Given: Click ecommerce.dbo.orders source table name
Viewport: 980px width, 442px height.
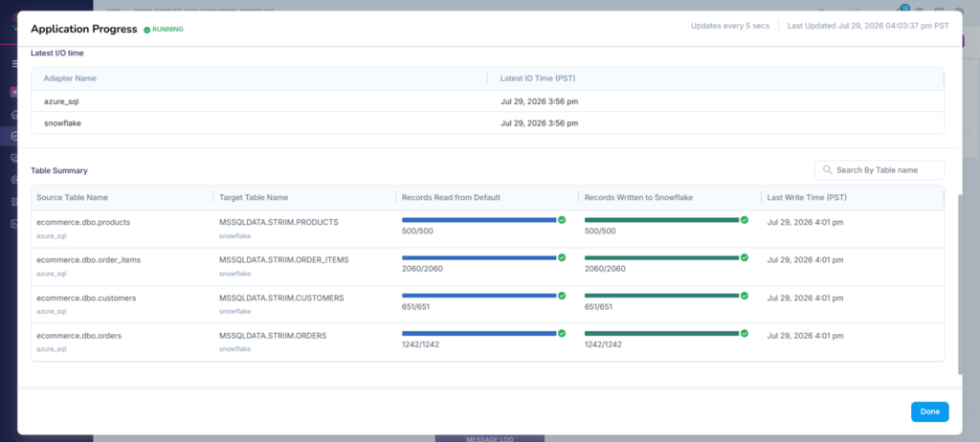Looking at the screenshot, I should tap(78, 335).
